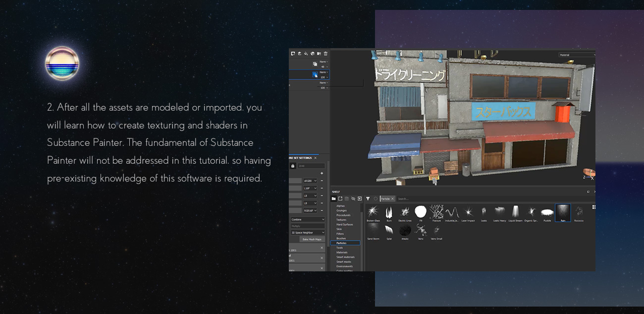Select the Splat particle preset

pos(389,232)
